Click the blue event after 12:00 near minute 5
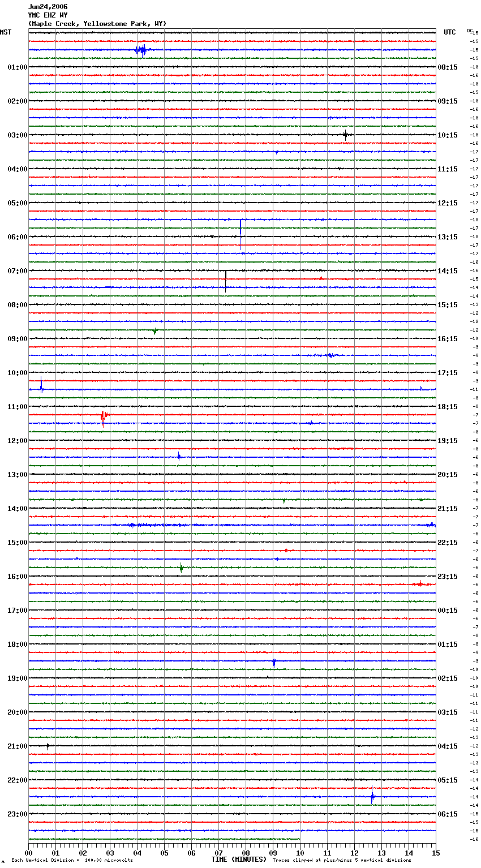Viewport: 481px width, 868px height. click(x=179, y=456)
